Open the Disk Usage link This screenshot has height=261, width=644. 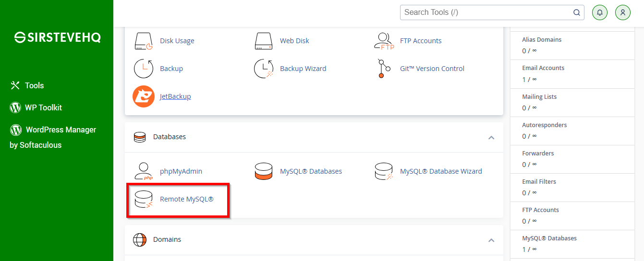pyautogui.click(x=177, y=41)
